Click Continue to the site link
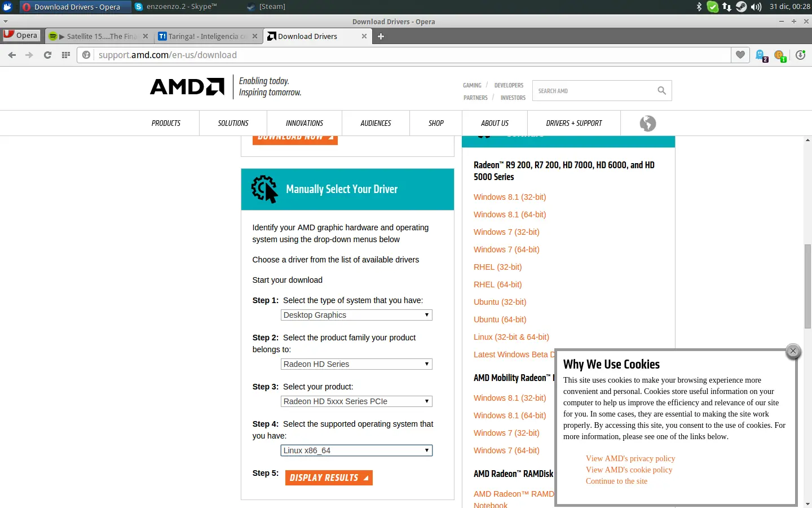This screenshot has height=508, width=812. pyautogui.click(x=616, y=481)
